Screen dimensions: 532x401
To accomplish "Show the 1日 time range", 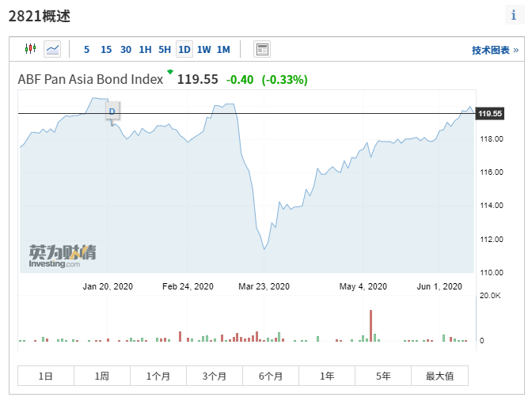I will 46,376.
